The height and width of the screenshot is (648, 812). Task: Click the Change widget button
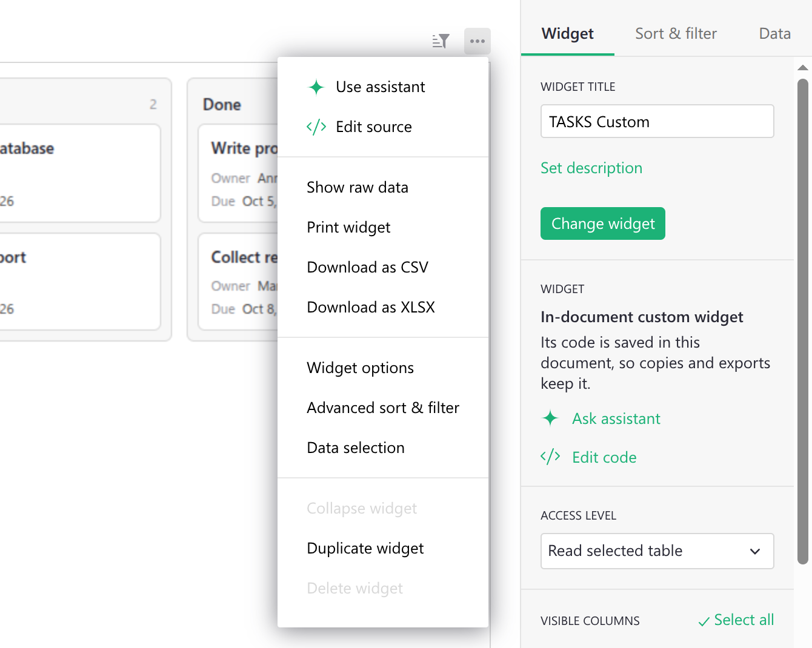coord(603,223)
